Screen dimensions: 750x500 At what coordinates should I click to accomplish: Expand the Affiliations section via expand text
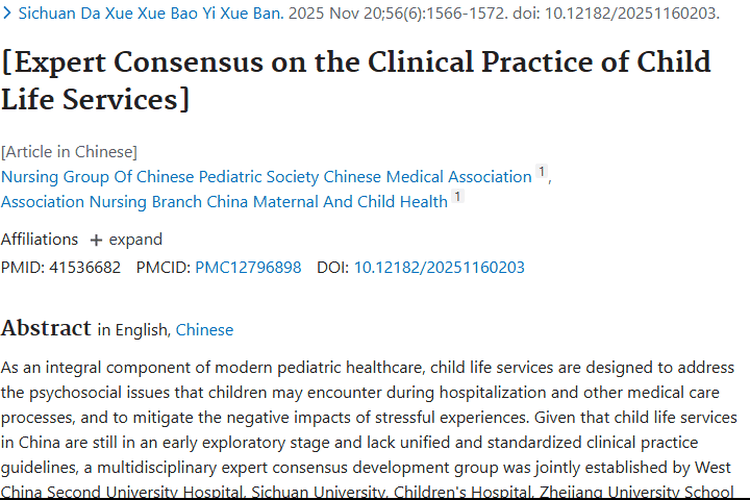(x=135, y=240)
